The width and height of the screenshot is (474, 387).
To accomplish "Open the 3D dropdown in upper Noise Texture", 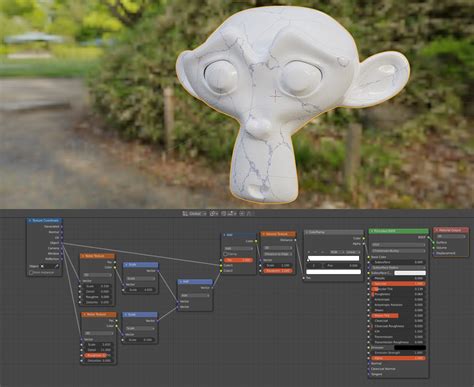I will 98,275.
